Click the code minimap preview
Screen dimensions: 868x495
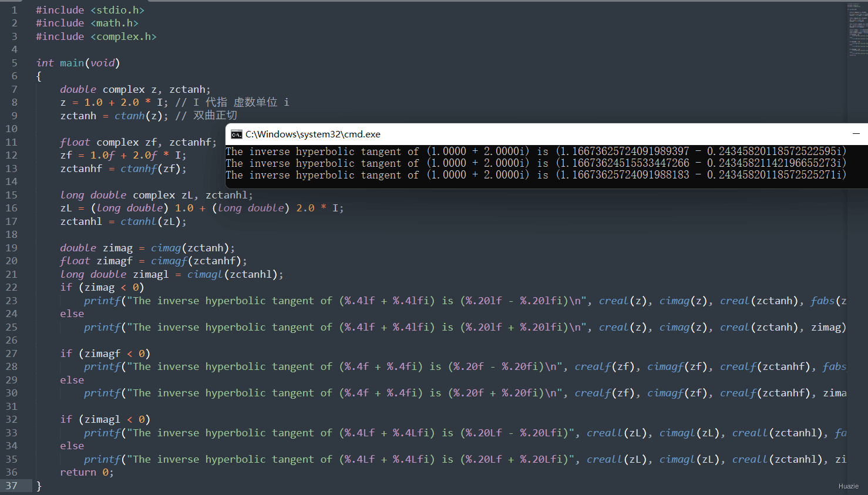coord(857,31)
